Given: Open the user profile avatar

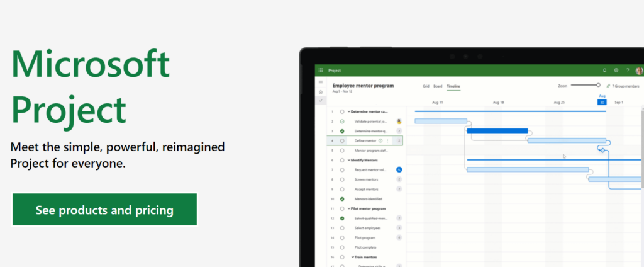Looking at the screenshot, I should [x=640, y=71].
